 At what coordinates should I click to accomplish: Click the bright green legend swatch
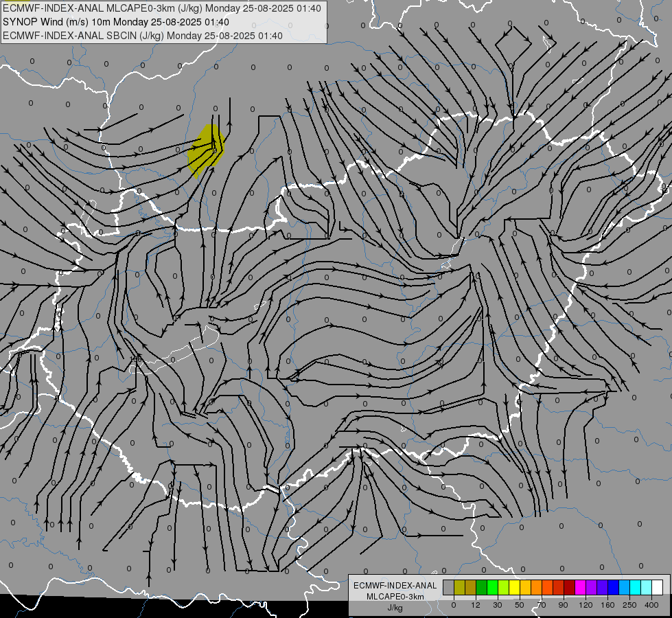[x=492, y=587]
